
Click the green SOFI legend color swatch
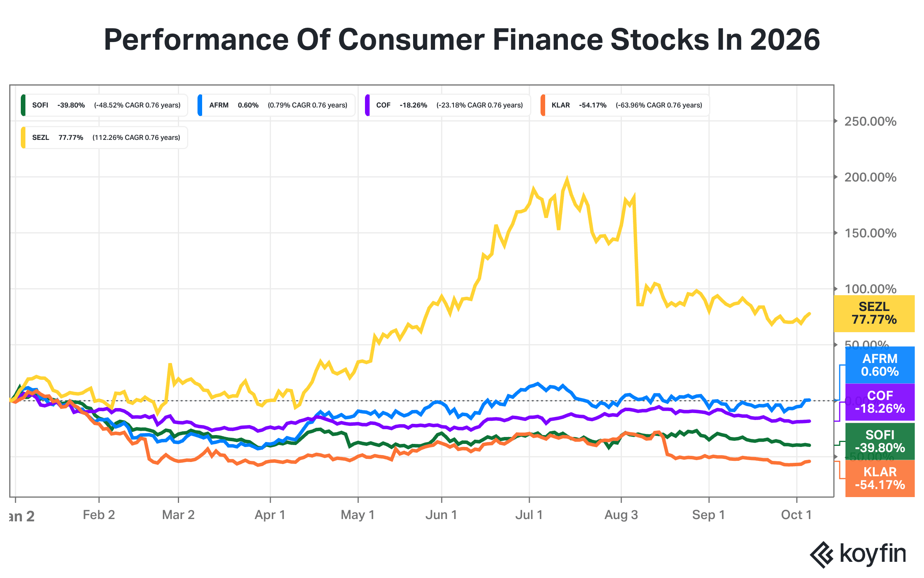click(23, 105)
